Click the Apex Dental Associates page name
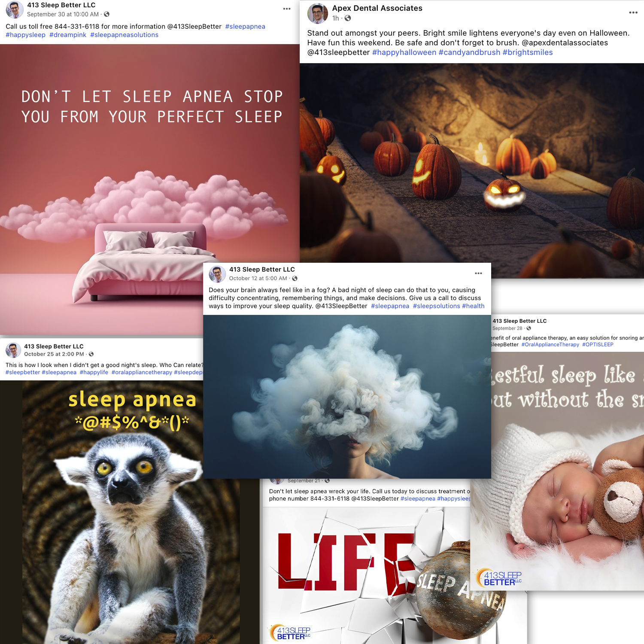644x644 pixels. point(377,8)
